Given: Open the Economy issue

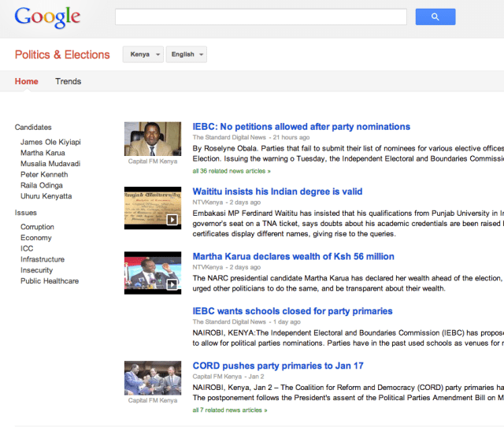Looking at the screenshot, I should click(x=36, y=238).
